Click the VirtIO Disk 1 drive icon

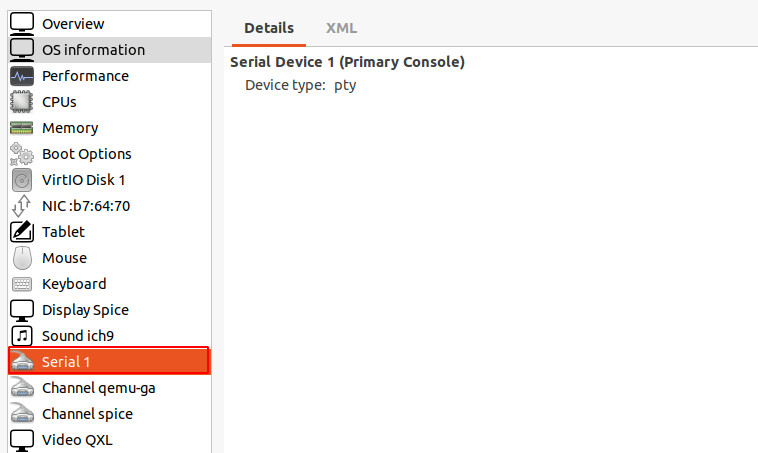point(22,180)
